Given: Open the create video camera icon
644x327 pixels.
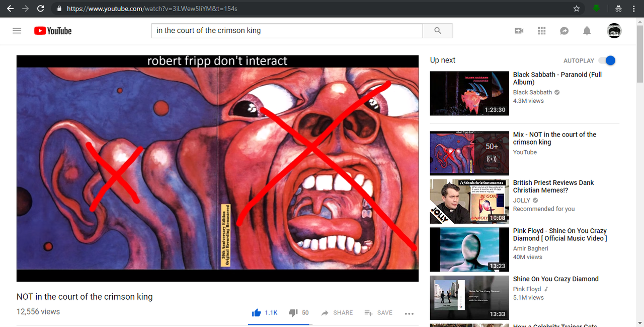Looking at the screenshot, I should pos(519,31).
